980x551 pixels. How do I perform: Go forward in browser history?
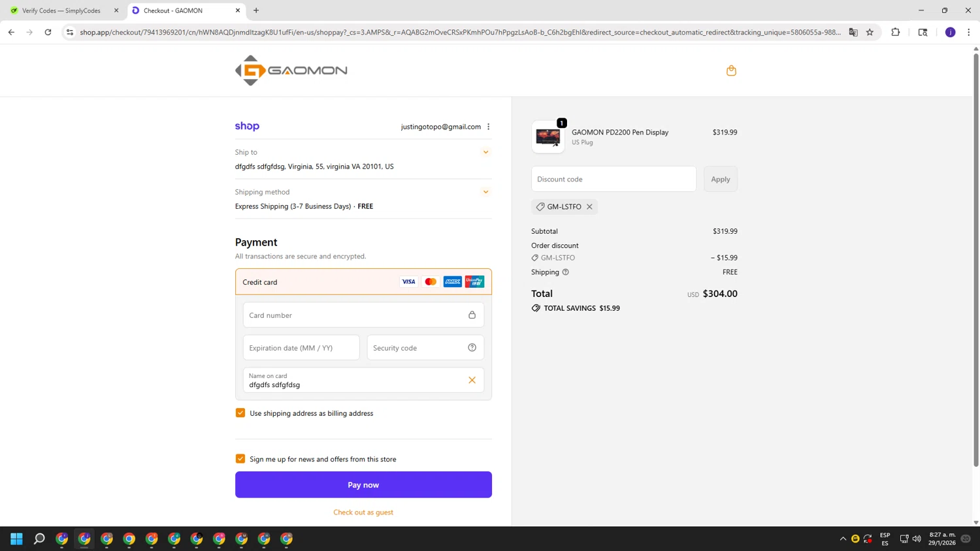(29, 32)
